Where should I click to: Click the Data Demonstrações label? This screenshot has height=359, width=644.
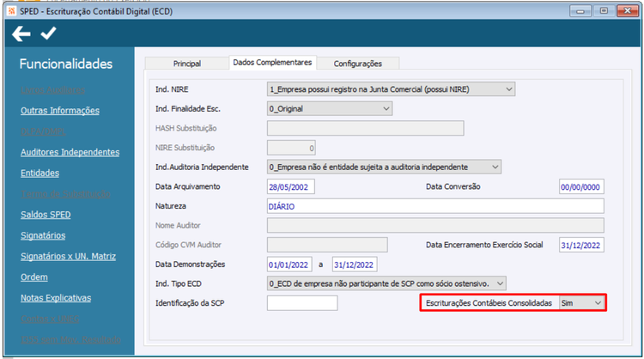190,265
